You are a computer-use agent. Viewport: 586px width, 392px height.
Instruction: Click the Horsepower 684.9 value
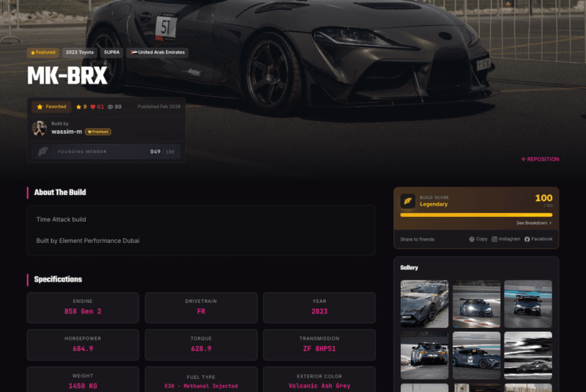pyautogui.click(x=83, y=349)
